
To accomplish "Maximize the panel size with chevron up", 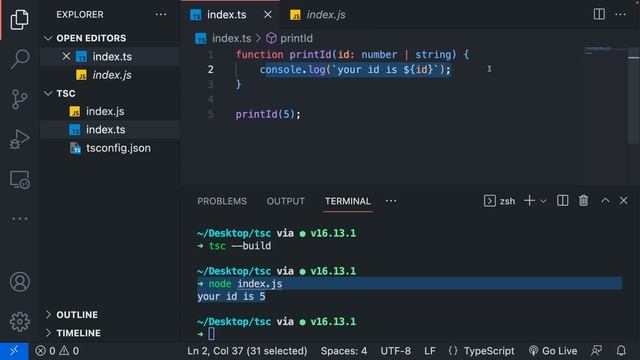I will 605,200.
